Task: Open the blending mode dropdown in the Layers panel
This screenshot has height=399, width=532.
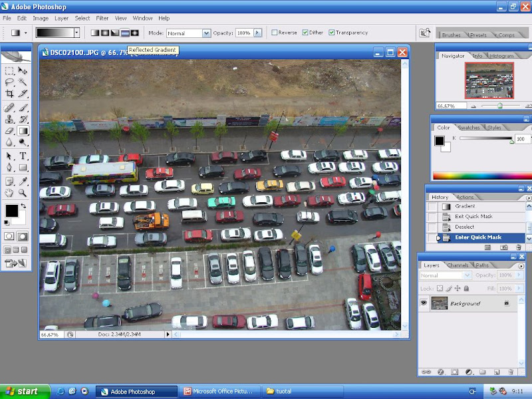Action: 469,275
